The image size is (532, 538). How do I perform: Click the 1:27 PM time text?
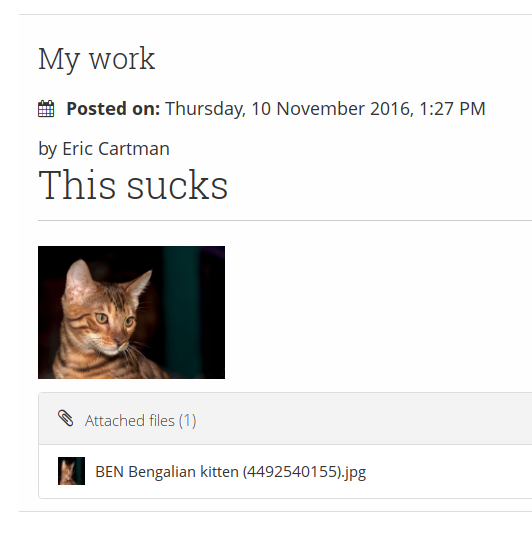tap(452, 109)
